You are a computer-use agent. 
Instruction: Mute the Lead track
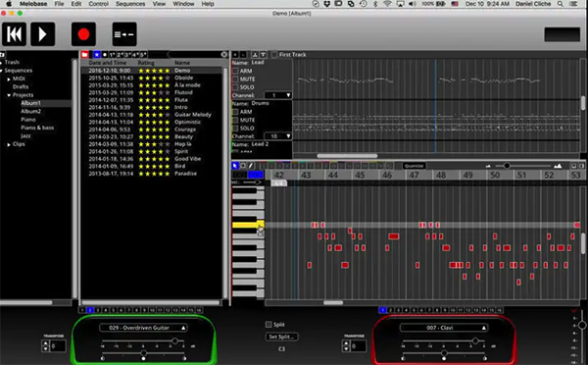(x=235, y=79)
